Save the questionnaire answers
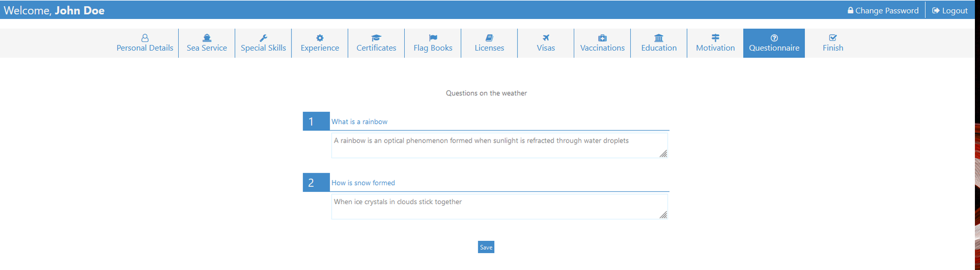Screen dimensions: 980x270 tap(486, 247)
